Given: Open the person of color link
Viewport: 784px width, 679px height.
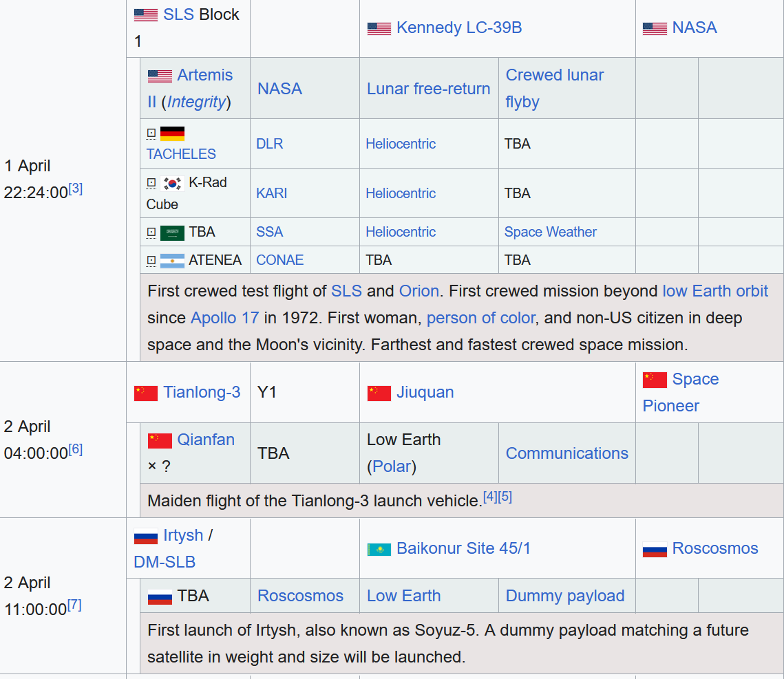Looking at the screenshot, I should pos(480,319).
